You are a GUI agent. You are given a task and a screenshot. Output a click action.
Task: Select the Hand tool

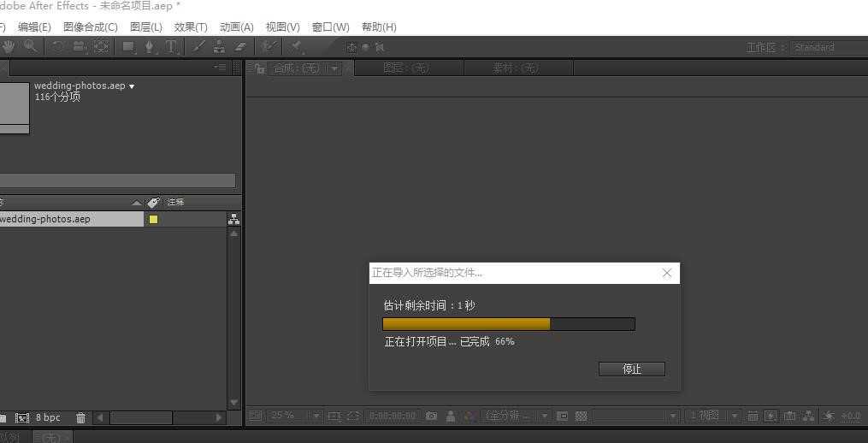coord(9,46)
